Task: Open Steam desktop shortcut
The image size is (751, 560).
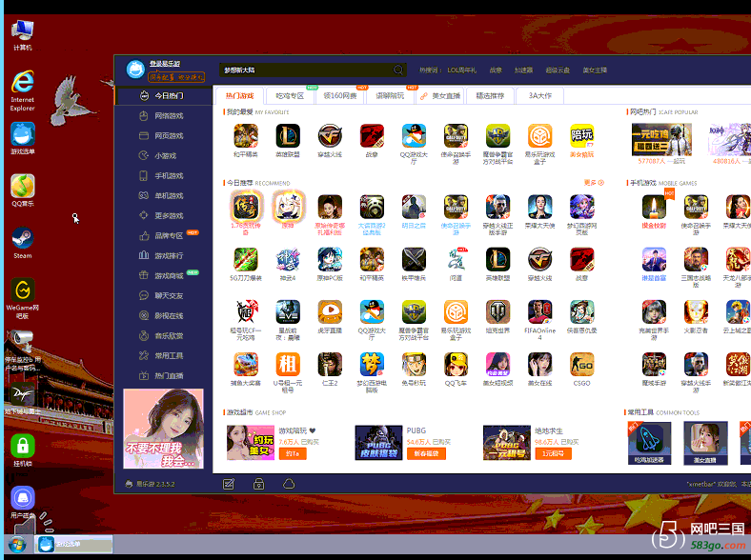Action: 23,243
